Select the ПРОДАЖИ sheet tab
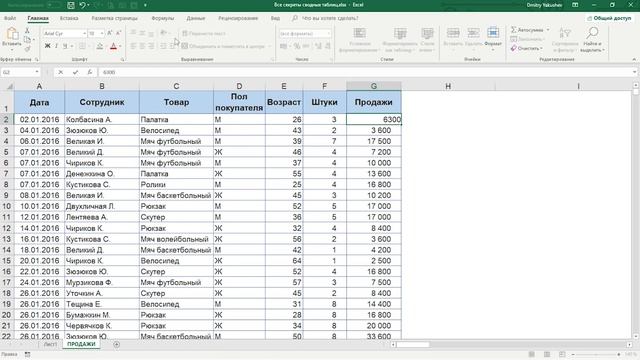Screen dimensions: 640x360 (x=81, y=344)
